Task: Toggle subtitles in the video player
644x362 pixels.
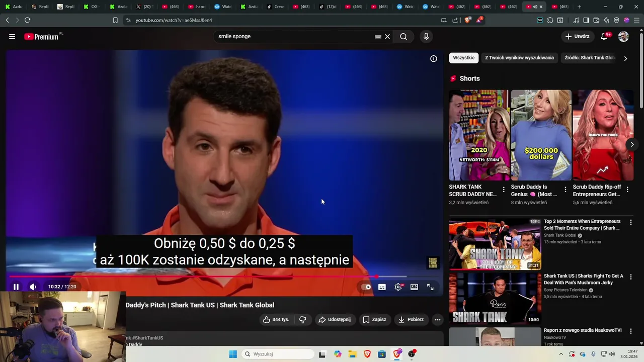Action: click(x=382, y=287)
